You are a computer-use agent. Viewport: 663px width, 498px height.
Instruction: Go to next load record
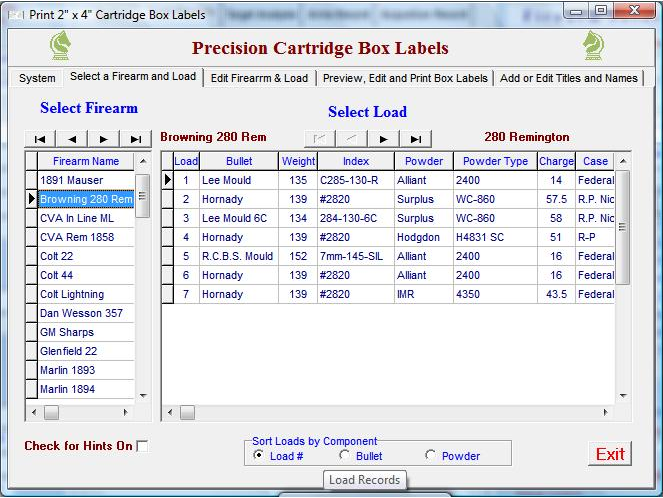tap(384, 139)
